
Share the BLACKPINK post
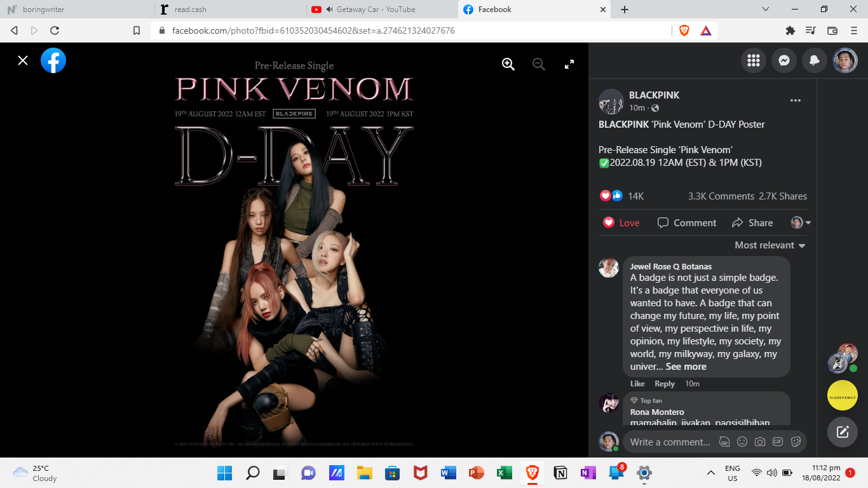(752, 222)
